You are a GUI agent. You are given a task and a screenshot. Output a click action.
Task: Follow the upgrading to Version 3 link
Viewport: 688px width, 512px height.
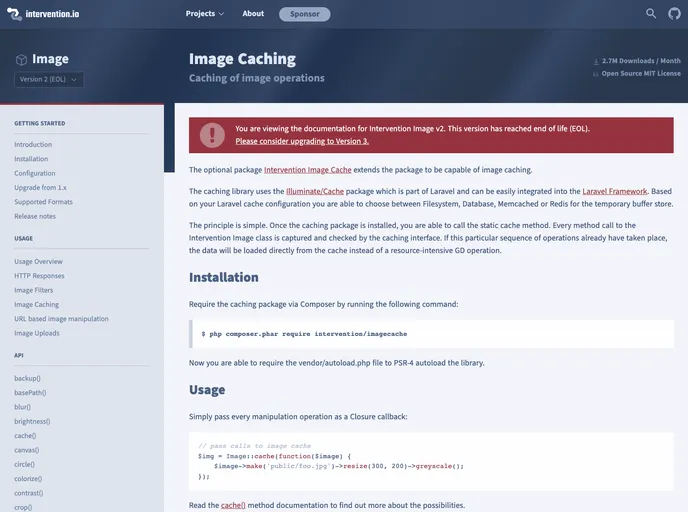[302, 142]
